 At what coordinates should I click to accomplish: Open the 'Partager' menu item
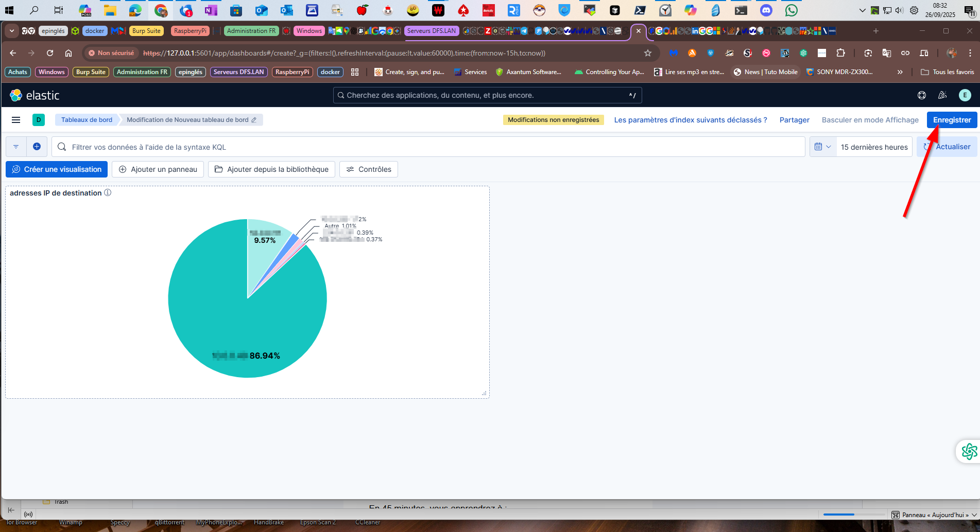pyautogui.click(x=794, y=120)
